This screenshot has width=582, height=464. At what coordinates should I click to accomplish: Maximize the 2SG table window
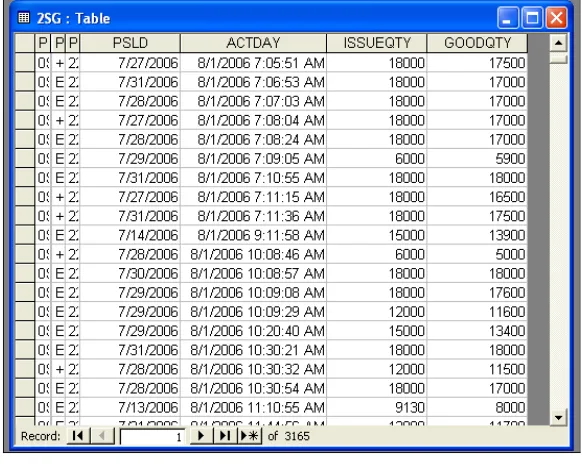point(532,17)
